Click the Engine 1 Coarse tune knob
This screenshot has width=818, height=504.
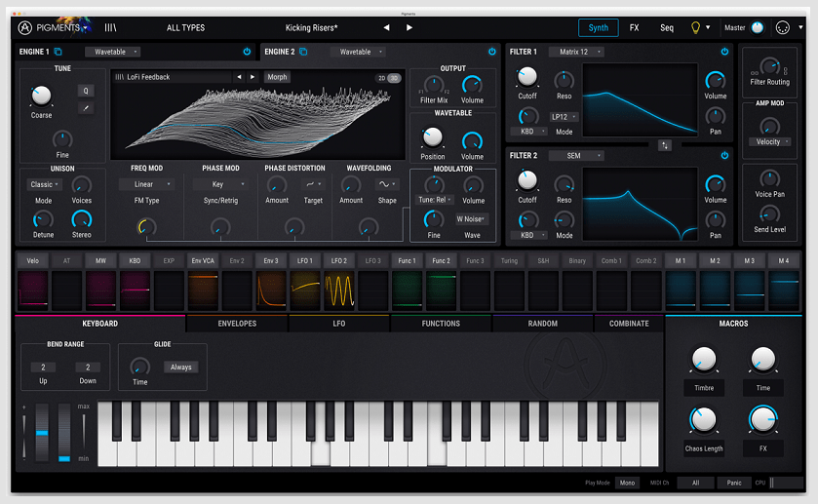pyautogui.click(x=41, y=96)
